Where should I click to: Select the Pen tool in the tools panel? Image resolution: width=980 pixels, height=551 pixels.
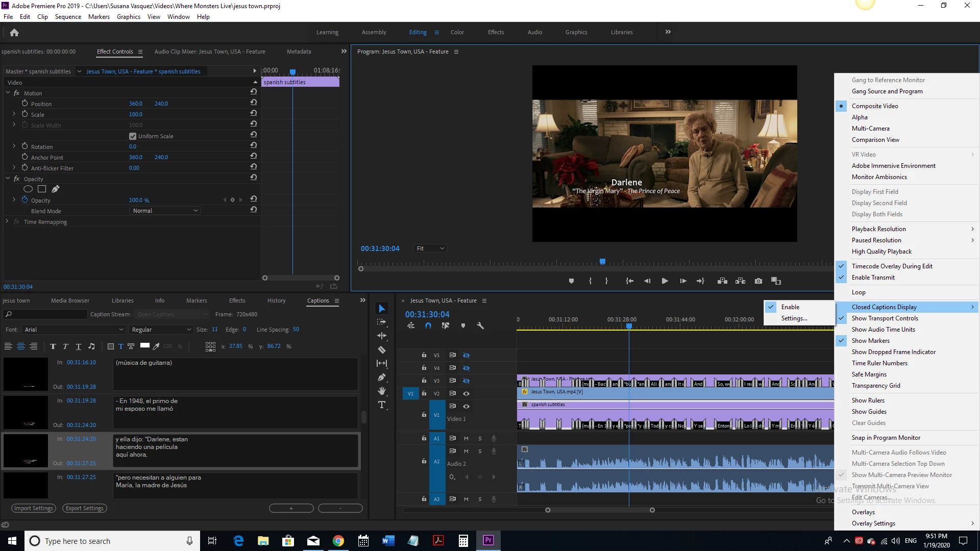pyautogui.click(x=381, y=378)
